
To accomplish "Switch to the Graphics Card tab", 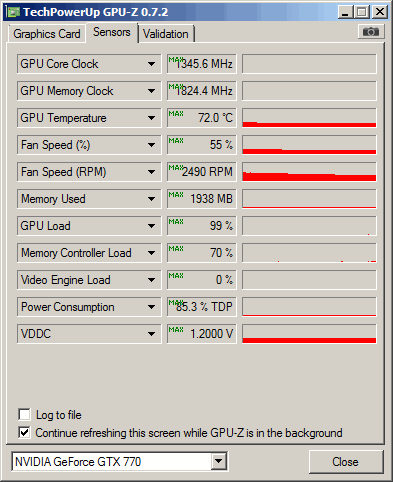I will click(x=47, y=34).
